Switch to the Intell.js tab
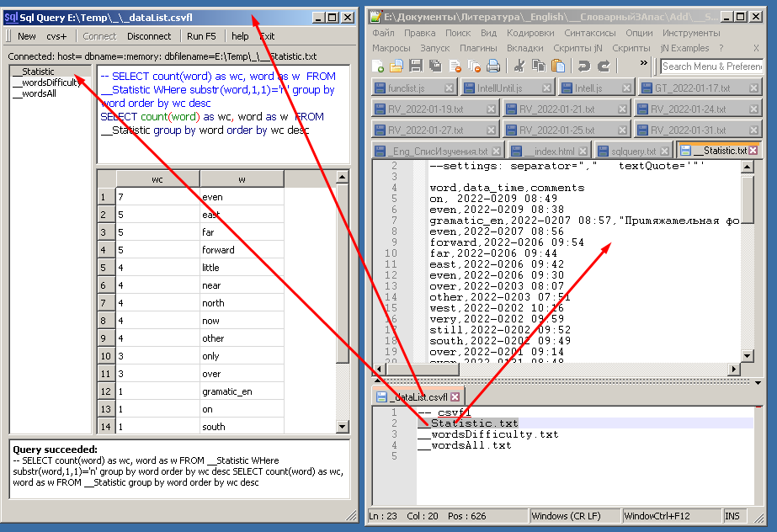 coord(596,88)
